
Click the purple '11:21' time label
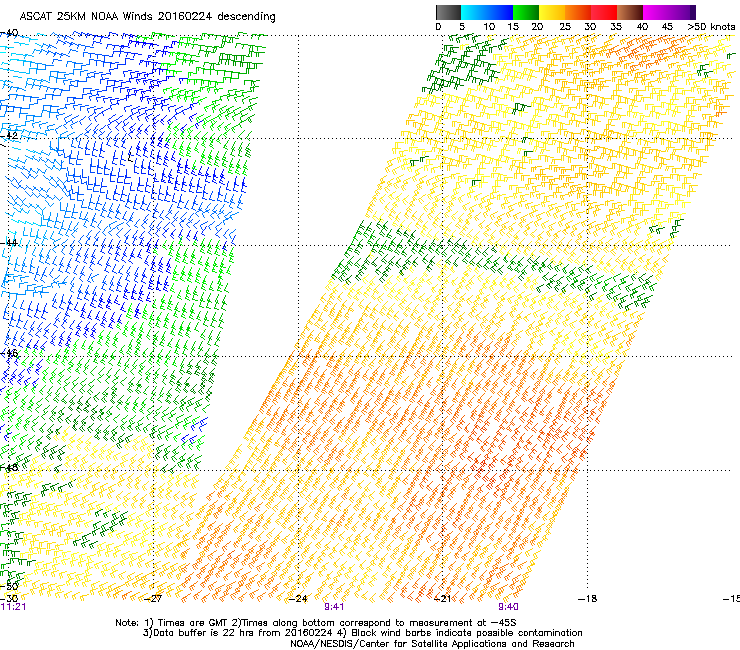pos(13,607)
